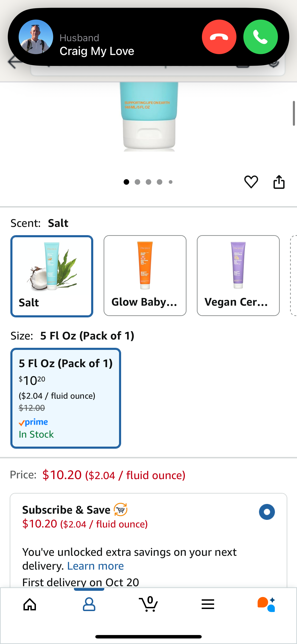The width and height of the screenshot is (297, 644).
Task: Go to Home tab in bottom bar
Action: point(30,604)
